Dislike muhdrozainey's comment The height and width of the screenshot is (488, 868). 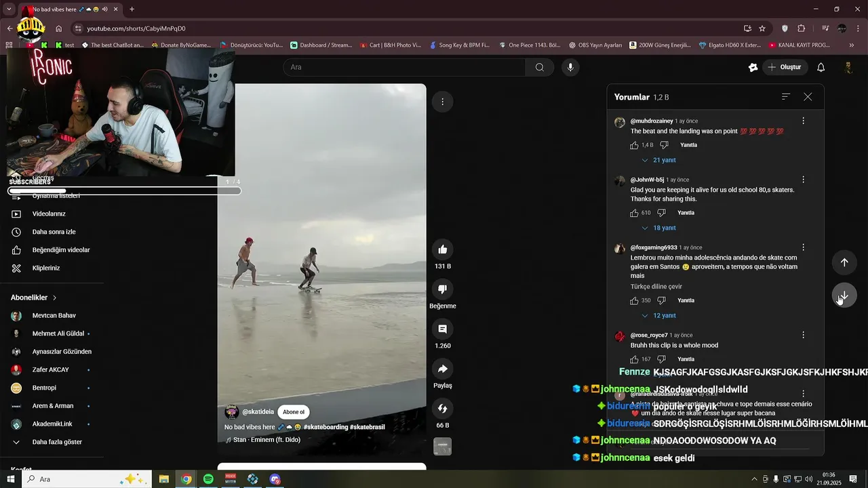point(664,145)
